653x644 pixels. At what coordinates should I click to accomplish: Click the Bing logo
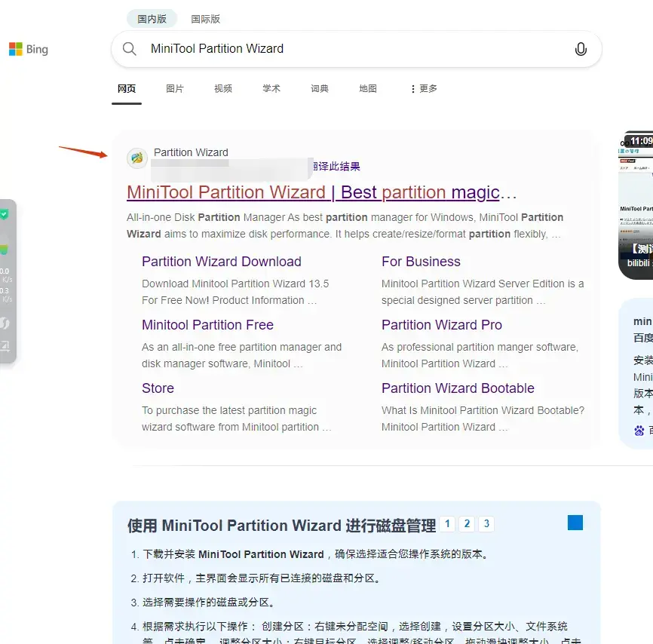tap(29, 49)
